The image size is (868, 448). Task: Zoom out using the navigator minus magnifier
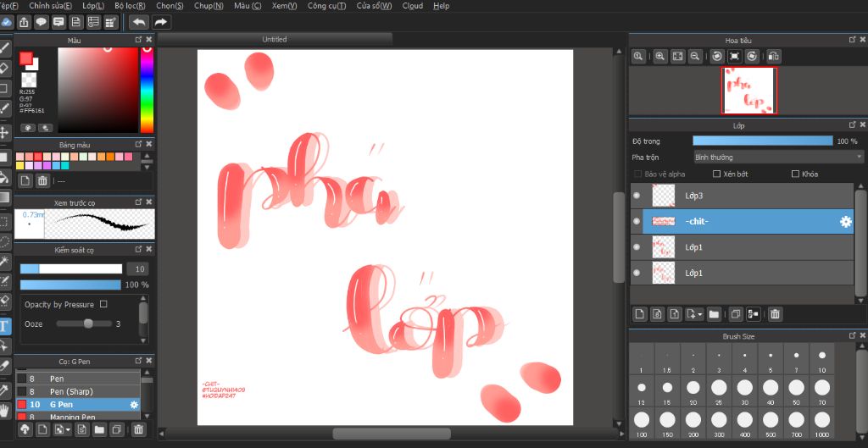695,56
